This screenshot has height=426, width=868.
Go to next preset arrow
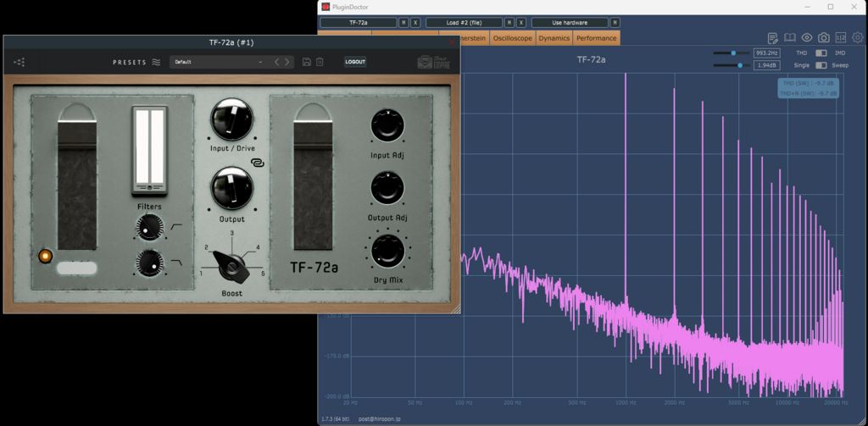pos(287,62)
